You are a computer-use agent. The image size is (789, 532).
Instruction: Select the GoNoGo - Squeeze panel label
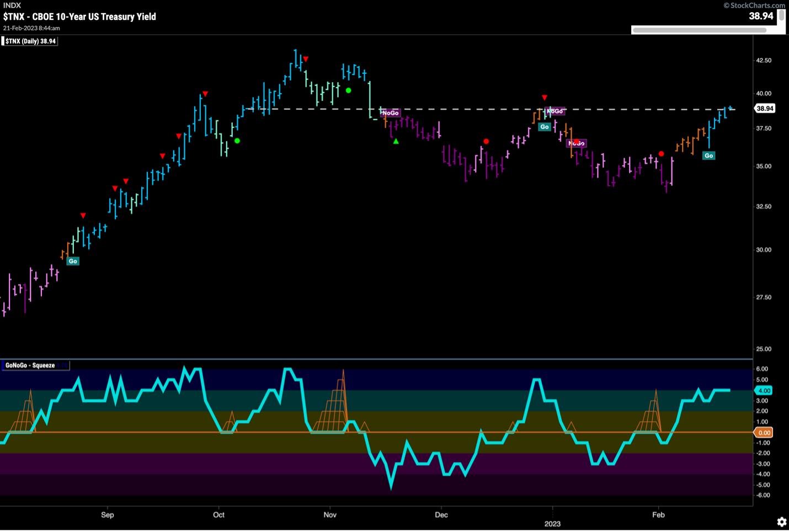click(x=30, y=365)
